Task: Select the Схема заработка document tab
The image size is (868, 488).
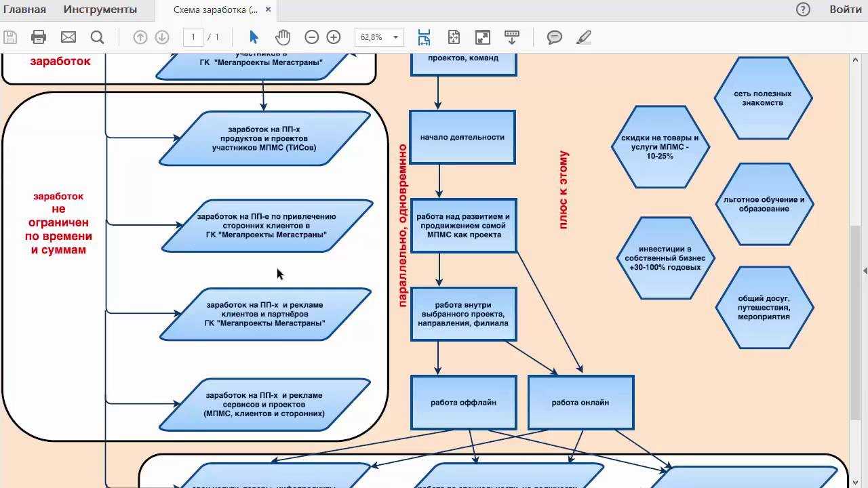Action: (x=215, y=9)
